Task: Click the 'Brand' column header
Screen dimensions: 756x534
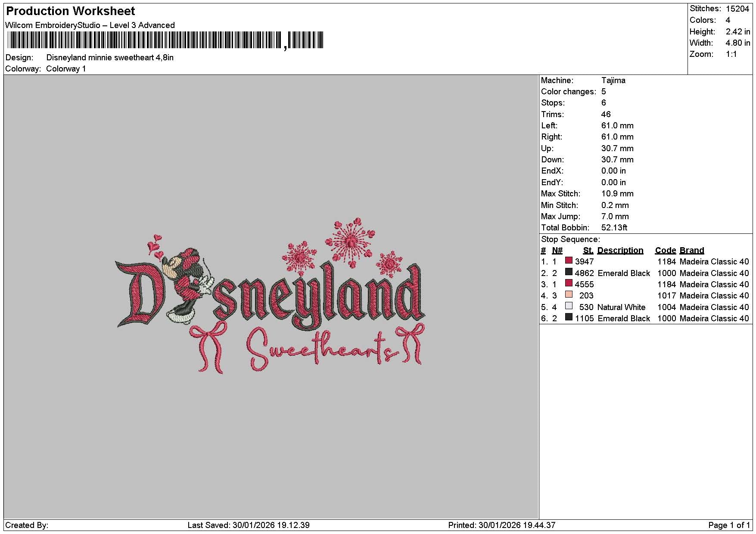Action: [692, 251]
